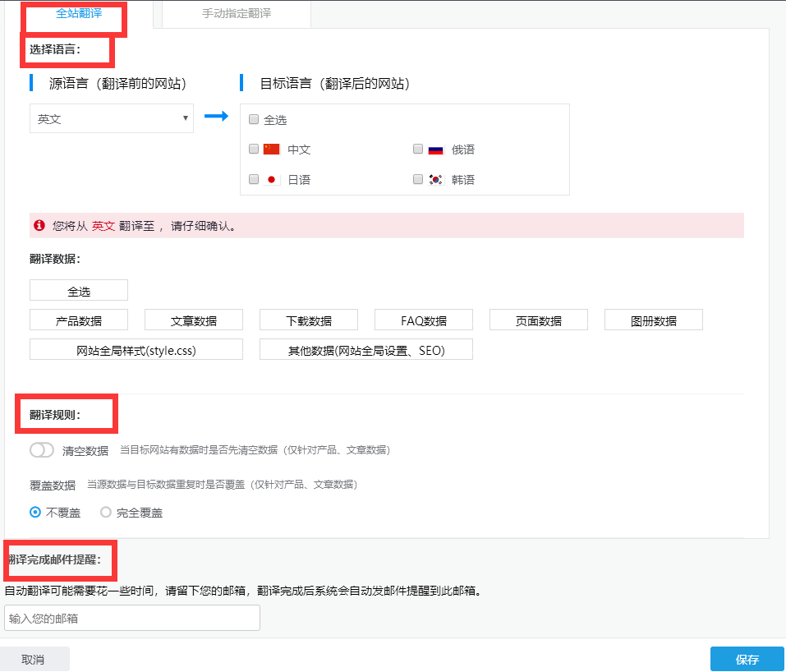Screen dimensions: 786x672
Task: Check the 全选 select-all languages checkbox
Action: [254, 119]
